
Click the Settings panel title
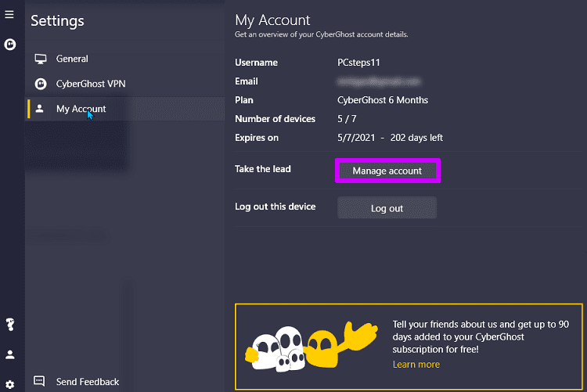tap(57, 21)
